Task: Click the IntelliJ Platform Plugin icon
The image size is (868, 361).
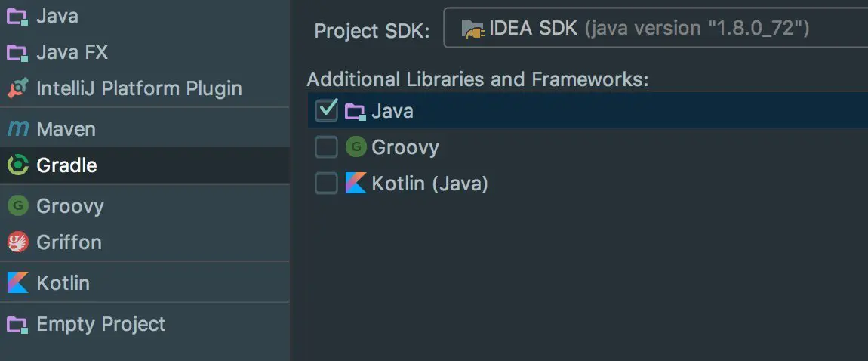Action: coord(17,88)
